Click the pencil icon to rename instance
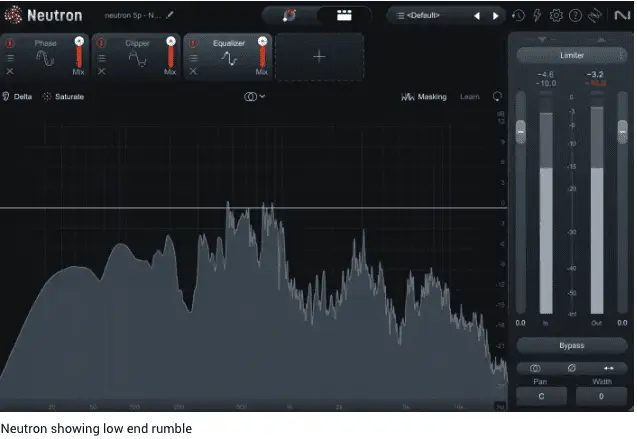 coord(170,15)
